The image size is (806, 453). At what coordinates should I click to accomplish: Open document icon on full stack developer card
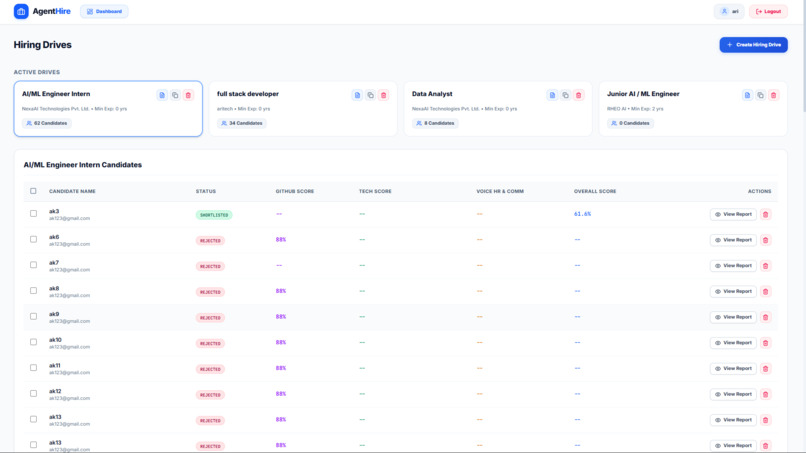pyautogui.click(x=357, y=95)
